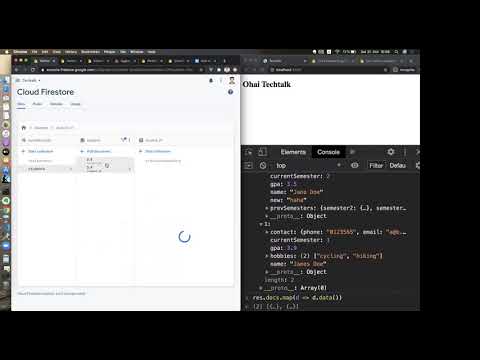Click the Cloud Firestore page heading

coord(45,92)
